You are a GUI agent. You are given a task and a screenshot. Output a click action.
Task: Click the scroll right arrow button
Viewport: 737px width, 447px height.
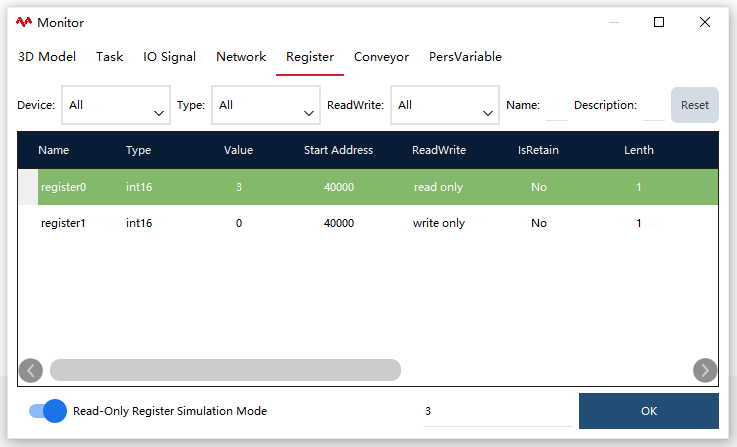pyautogui.click(x=705, y=370)
